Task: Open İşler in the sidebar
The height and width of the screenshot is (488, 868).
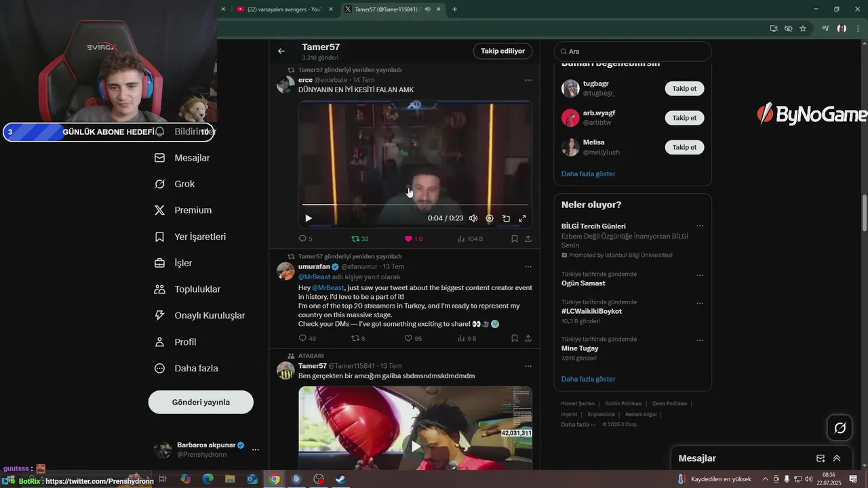Action: [173, 263]
